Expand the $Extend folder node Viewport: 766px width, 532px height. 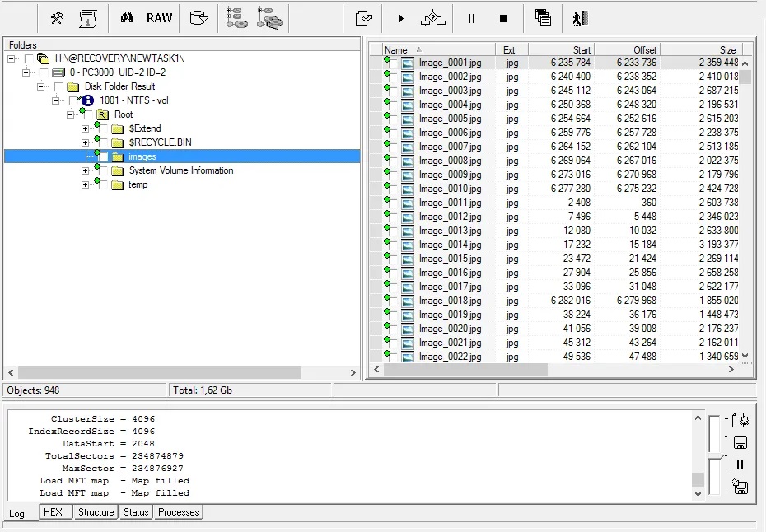(x=86, y=128)
